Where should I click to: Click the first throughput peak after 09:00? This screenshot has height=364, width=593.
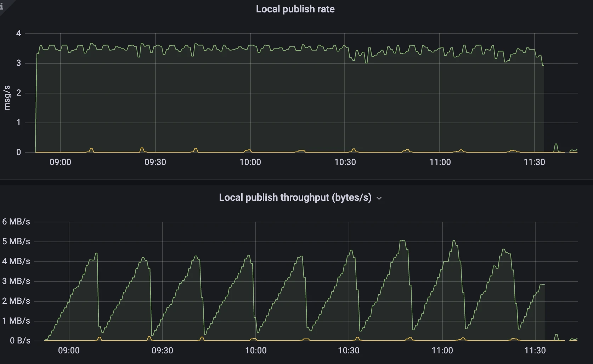tap(96, 254)
